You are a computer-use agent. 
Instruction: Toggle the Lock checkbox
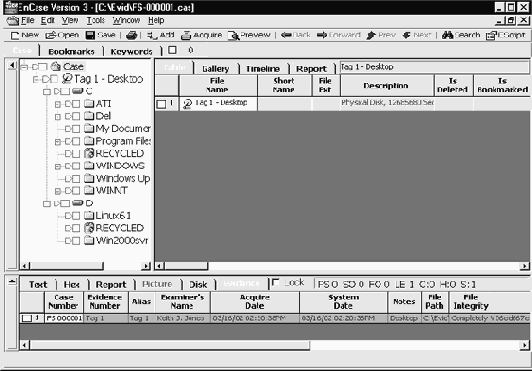click(x=276, y=282)
